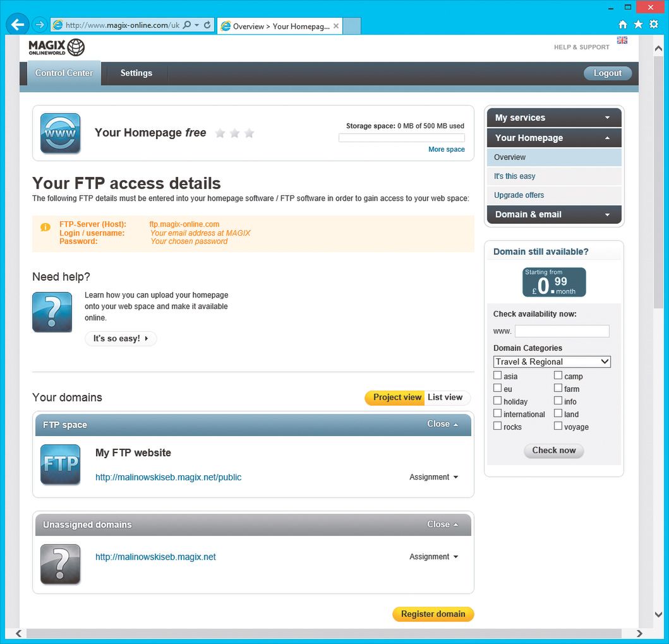
Task: Click the horizontal scroll right arrow
Action: click(x=639, y=633)
